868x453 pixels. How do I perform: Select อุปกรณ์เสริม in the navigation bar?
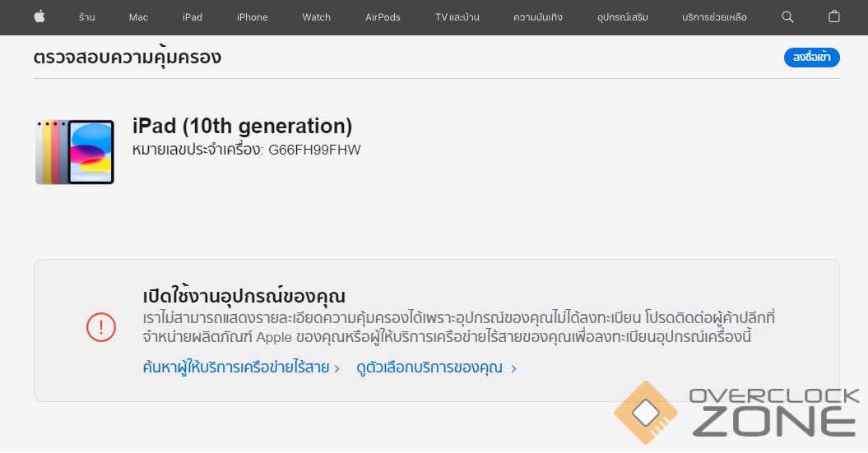[622, 17]
